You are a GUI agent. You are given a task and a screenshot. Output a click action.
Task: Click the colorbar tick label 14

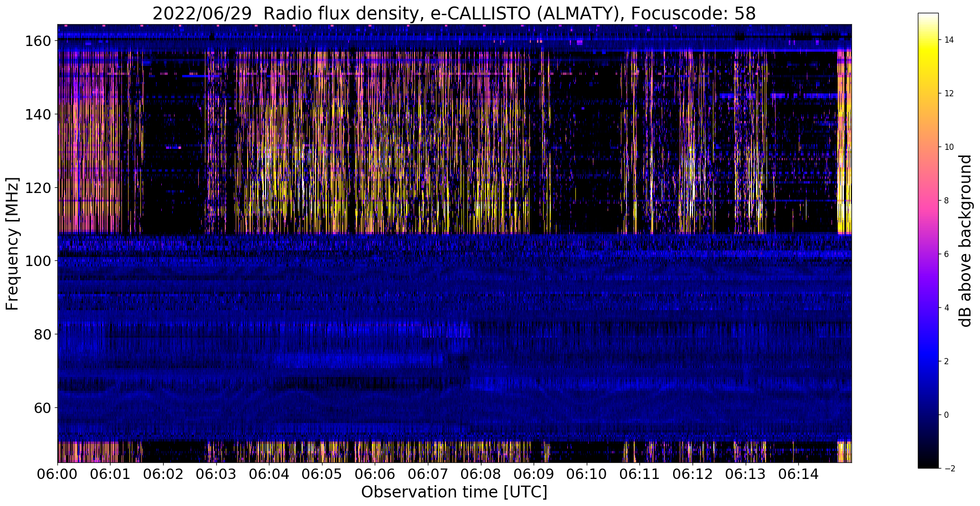[x=949, y=40]
